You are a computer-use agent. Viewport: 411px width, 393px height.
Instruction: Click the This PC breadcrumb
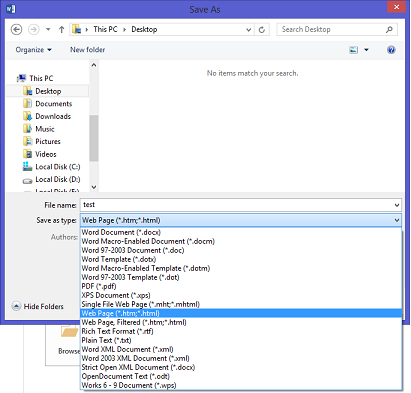coord(105,29)
